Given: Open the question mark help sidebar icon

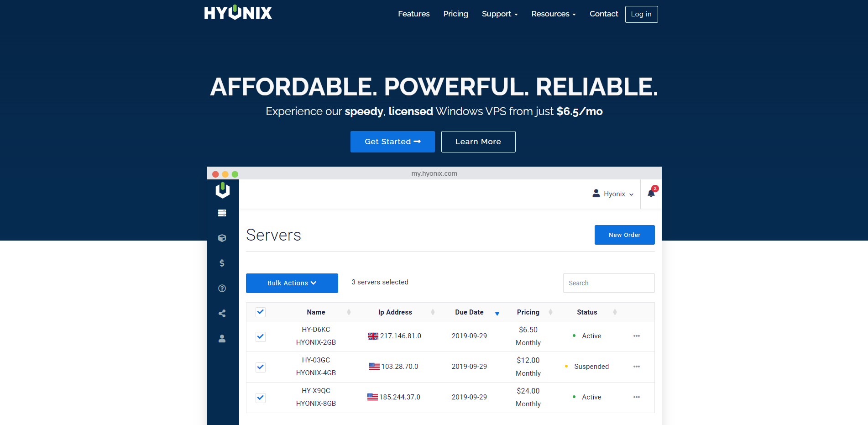Looking at the screenshot, I should (x=222, y=288).
